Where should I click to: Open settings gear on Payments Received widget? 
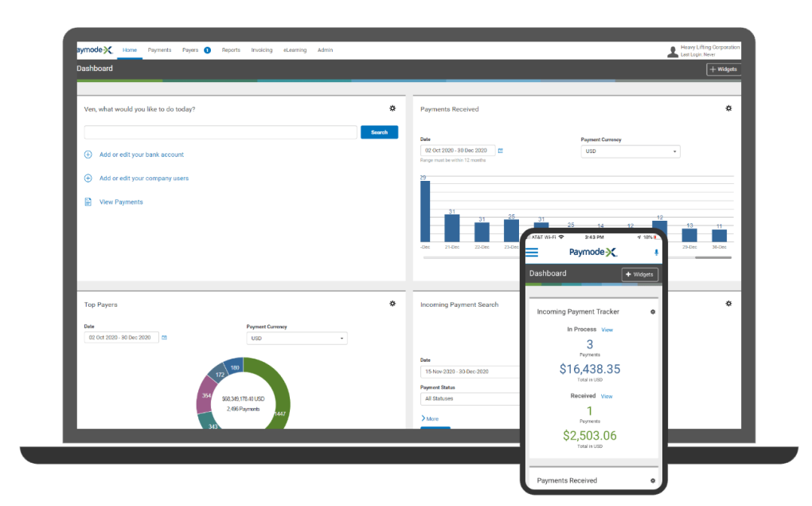[x=728, y=108]
